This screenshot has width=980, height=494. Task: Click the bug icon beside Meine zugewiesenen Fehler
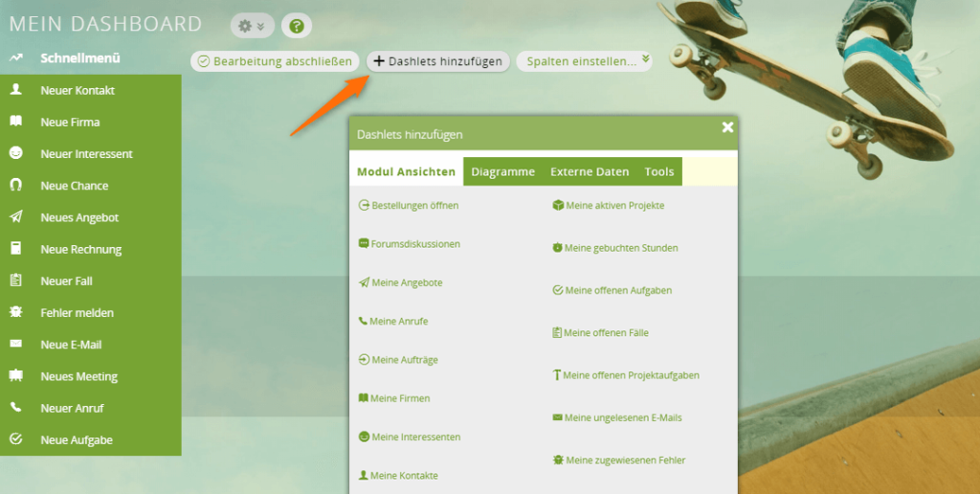click(558, 460)
